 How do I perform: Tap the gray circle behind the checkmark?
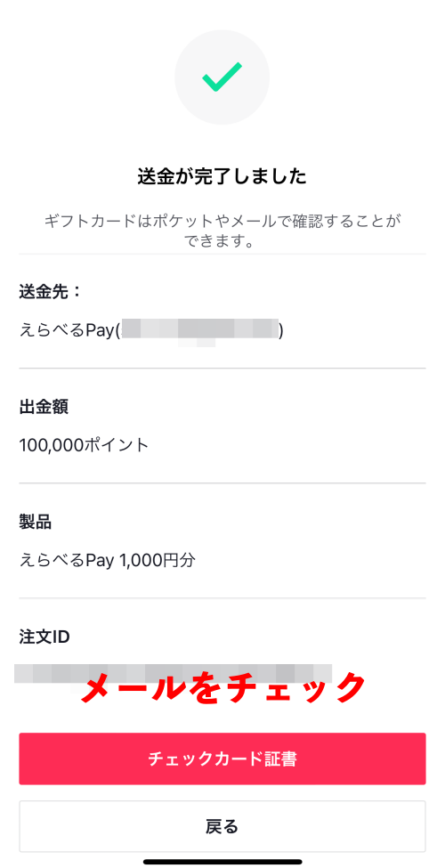(222, 77)
